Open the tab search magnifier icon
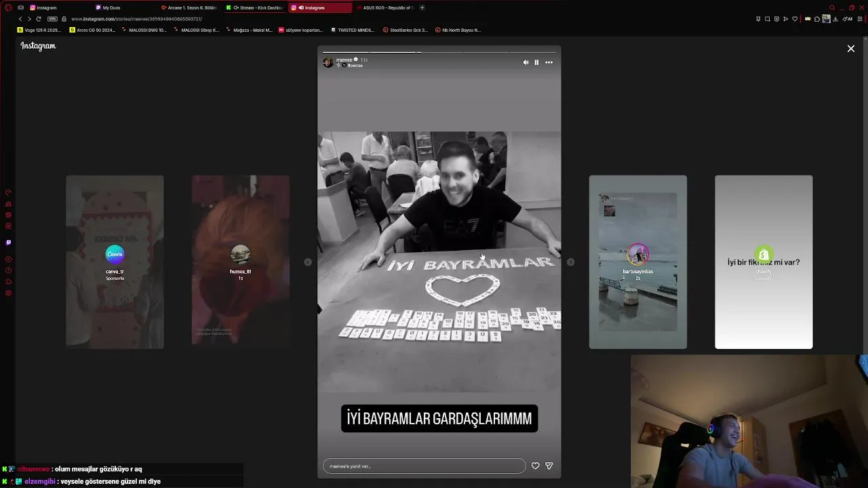Image resolution: width=868 pixels, height=488 pixels. (x=833, y=7)
